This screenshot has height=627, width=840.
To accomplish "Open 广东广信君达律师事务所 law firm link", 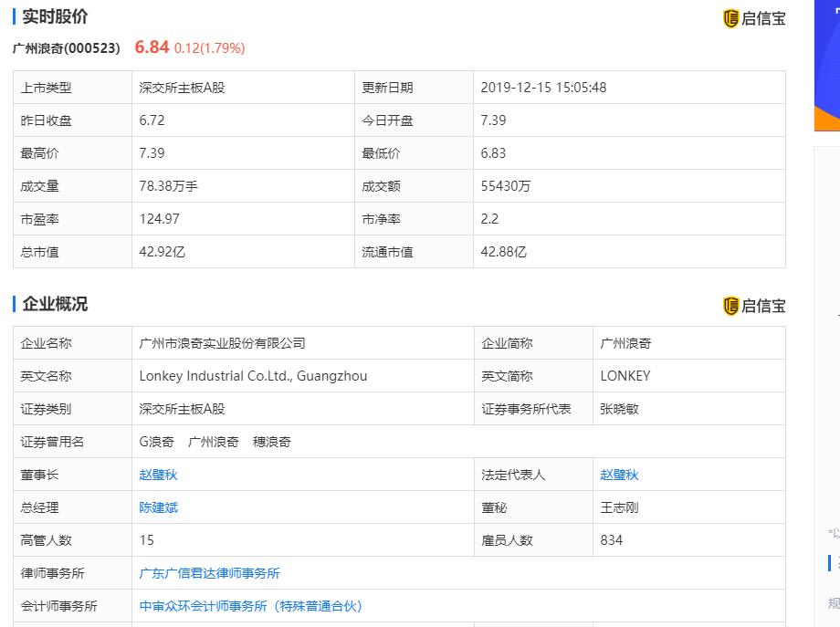I will coord(209,573).
